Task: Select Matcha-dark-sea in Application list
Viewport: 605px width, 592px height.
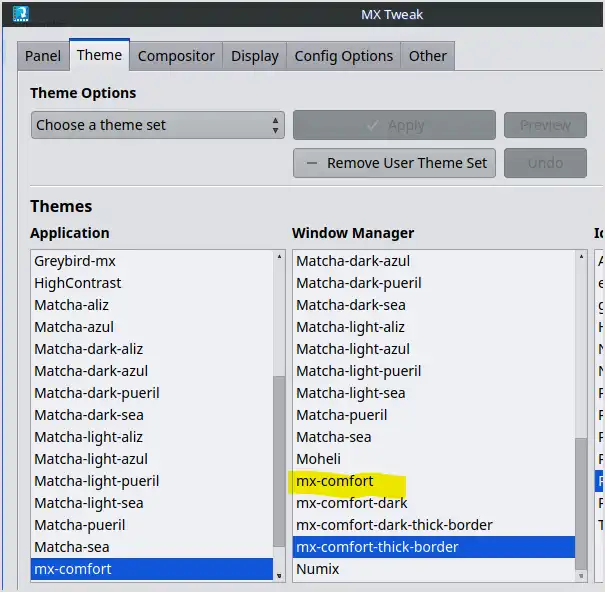Action: pyautogui.click(x=152, y=415)
